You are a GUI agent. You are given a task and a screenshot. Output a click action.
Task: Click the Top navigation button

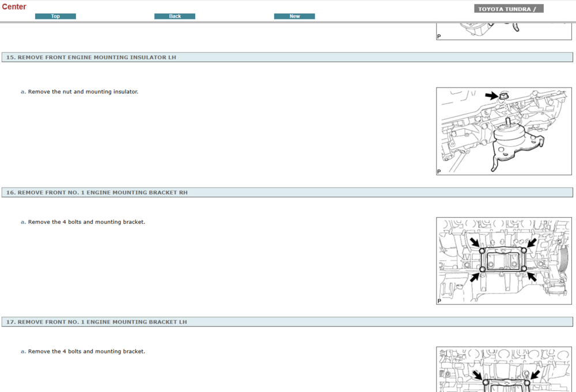[55, 16]
